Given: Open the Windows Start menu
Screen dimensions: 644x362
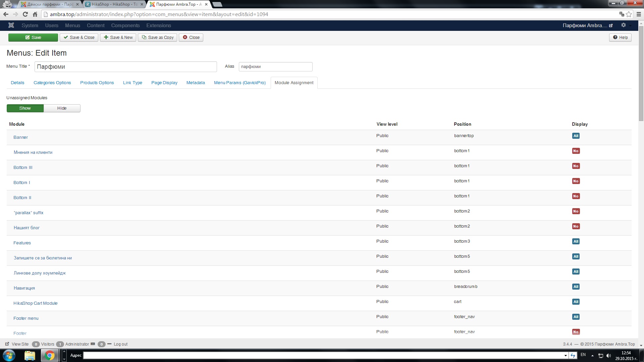Looking at the screenshot, I should click(9, 355).
